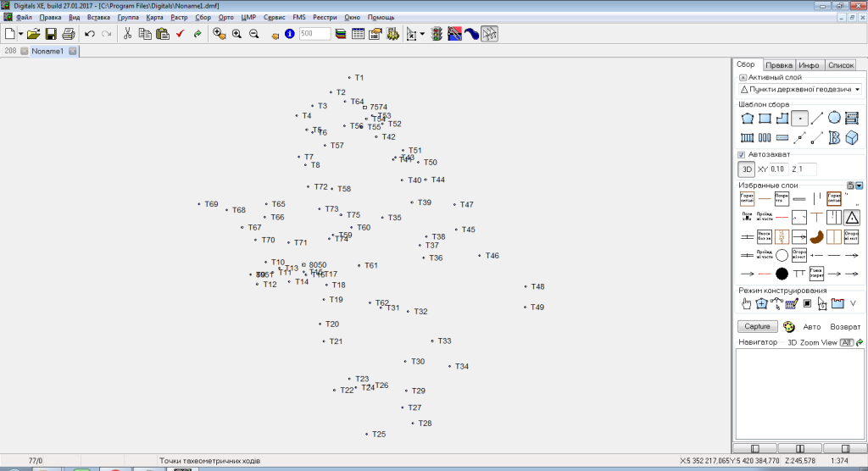Select the circle collection template
The height and width of the screenshot is (471, 868).
834,119
